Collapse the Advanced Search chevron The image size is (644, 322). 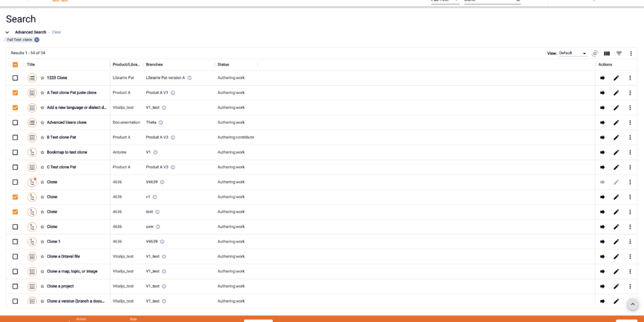click(x=7, y=32)
